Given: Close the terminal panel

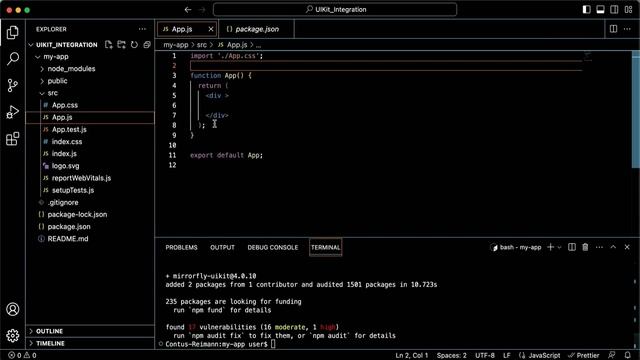Looking at the screenshot, I should [627, 247].
